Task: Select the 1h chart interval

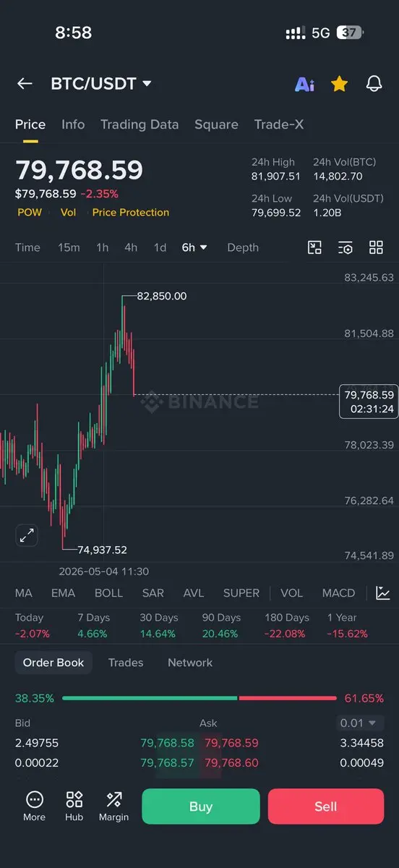Action: click(103, 247)
